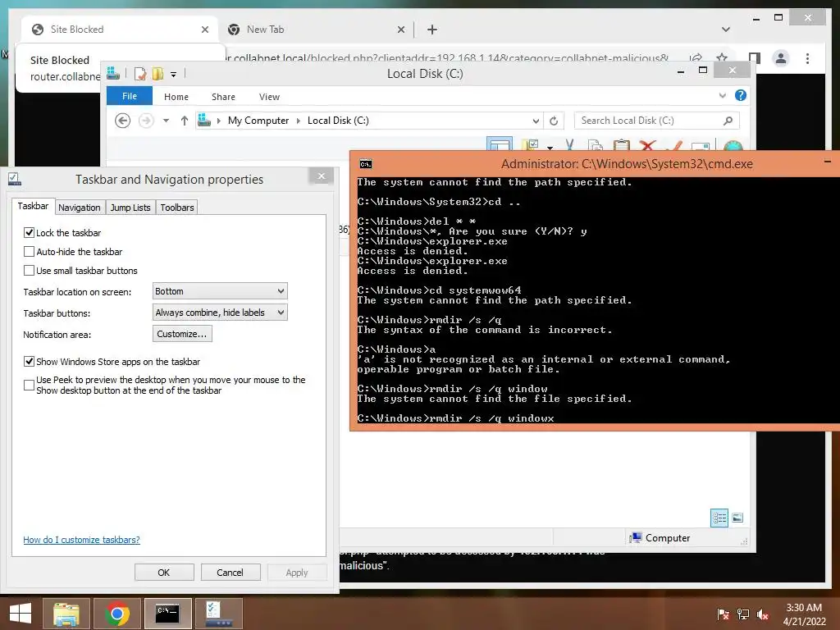Open File Explorer from the taskbar
This screenshot has width=840, height=630.
click(66, 614)
